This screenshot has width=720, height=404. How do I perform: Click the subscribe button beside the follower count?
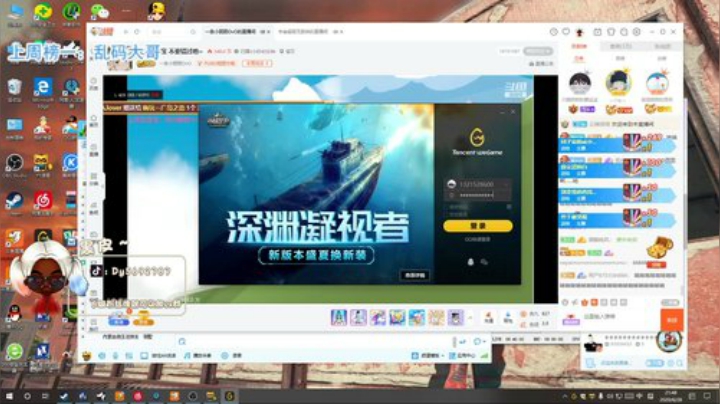click(x=538, y=51)
